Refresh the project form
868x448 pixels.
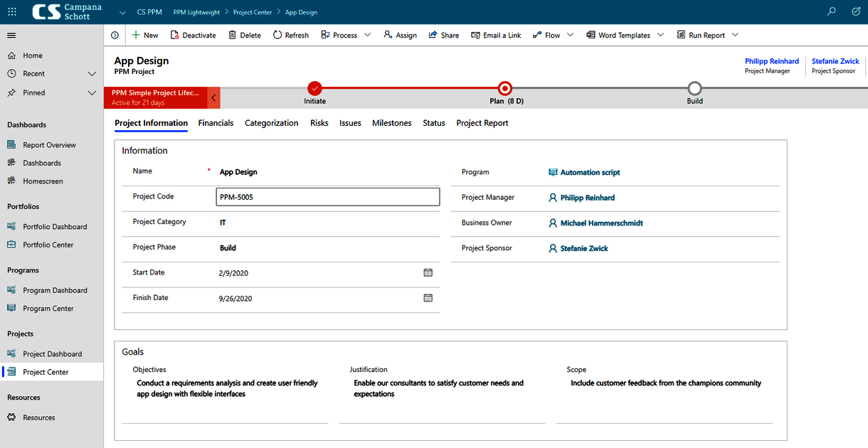point(291,35)
